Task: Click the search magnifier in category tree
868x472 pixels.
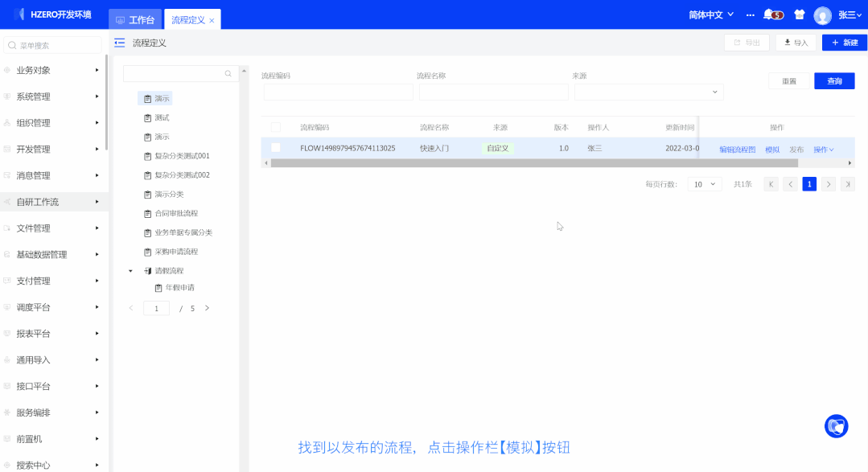Action: pyautogui.click(x=228, y=74)
